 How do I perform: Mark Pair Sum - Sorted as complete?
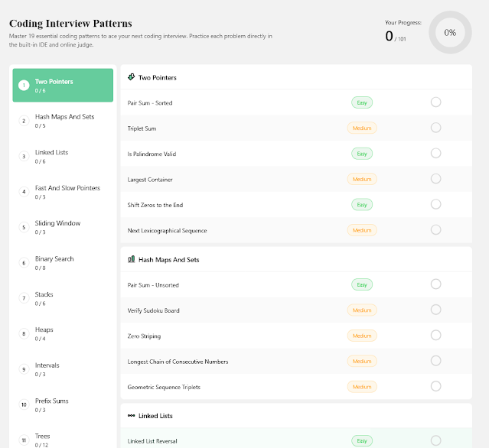tap(435, 102)
